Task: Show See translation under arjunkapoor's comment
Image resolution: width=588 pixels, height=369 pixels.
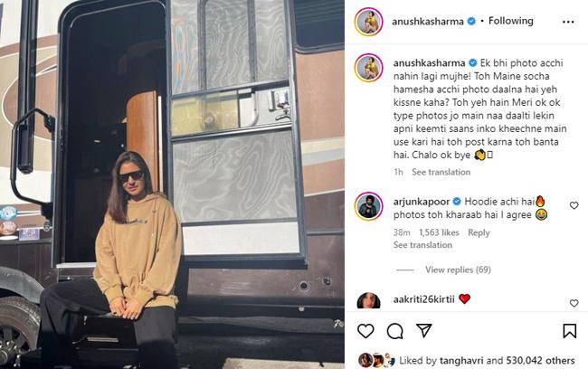Action: 422,245
